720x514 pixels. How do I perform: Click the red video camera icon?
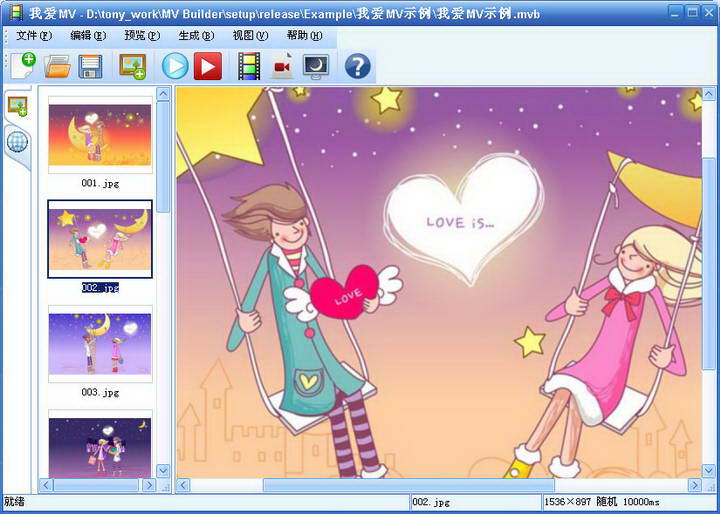coord(282,66)
